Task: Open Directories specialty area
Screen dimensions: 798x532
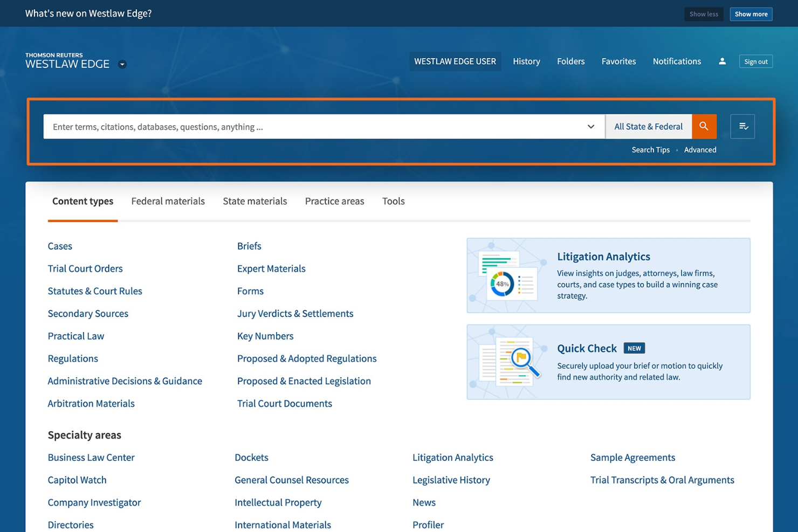Action: tap(71, 525)
